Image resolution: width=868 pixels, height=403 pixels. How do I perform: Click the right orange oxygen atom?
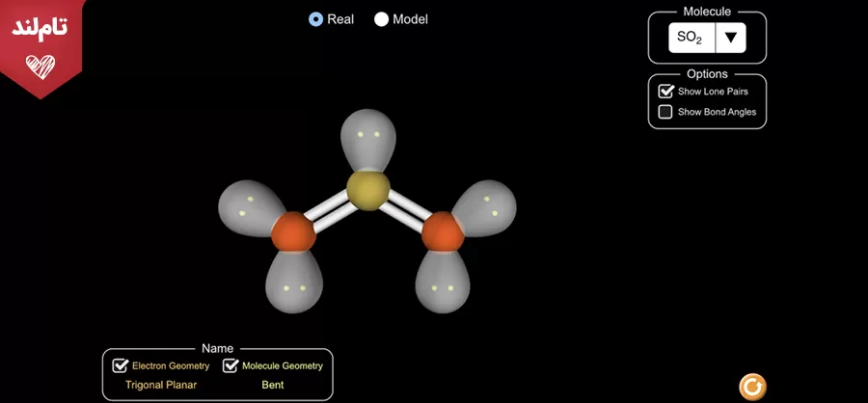pyautogui.click(x=442, y=233)
